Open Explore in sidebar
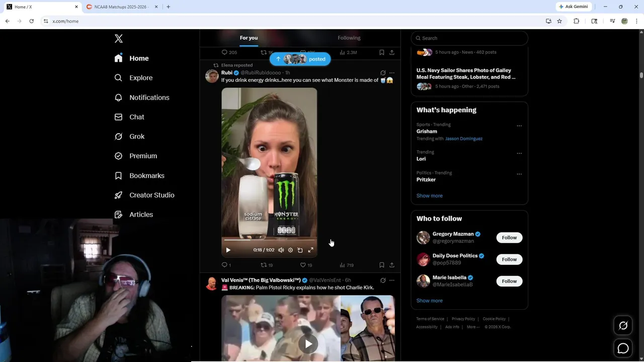This screenshot has height=362, width=644. point(133,78)
